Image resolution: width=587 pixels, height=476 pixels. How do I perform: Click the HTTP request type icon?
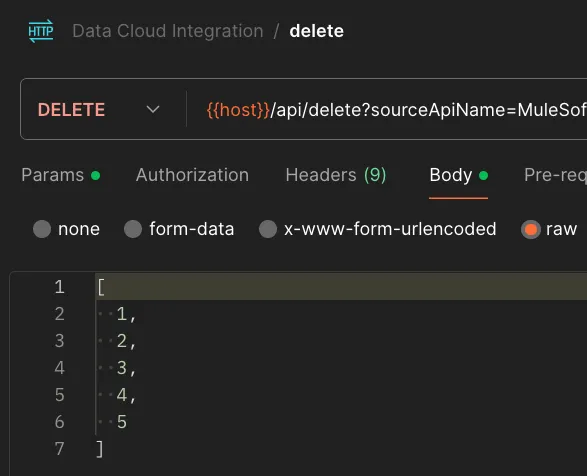pos(41,31)
